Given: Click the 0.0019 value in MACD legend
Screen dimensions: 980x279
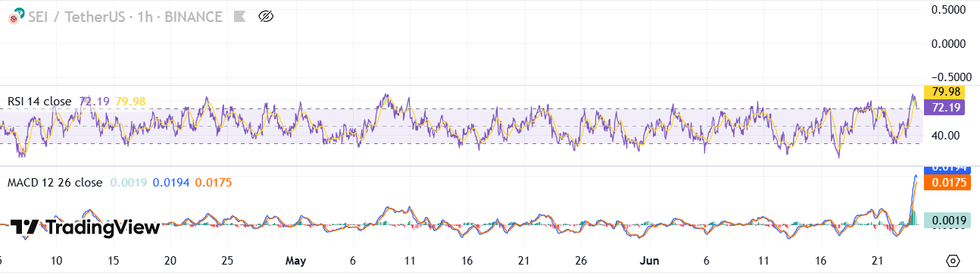Looking at the screenshot, I should point(129,183).
